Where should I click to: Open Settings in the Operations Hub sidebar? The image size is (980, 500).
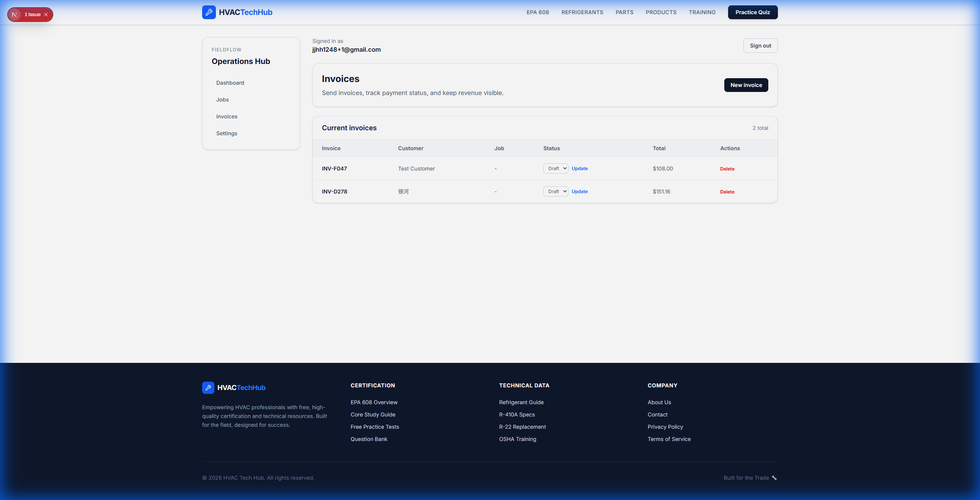click(x=226, y=133)
